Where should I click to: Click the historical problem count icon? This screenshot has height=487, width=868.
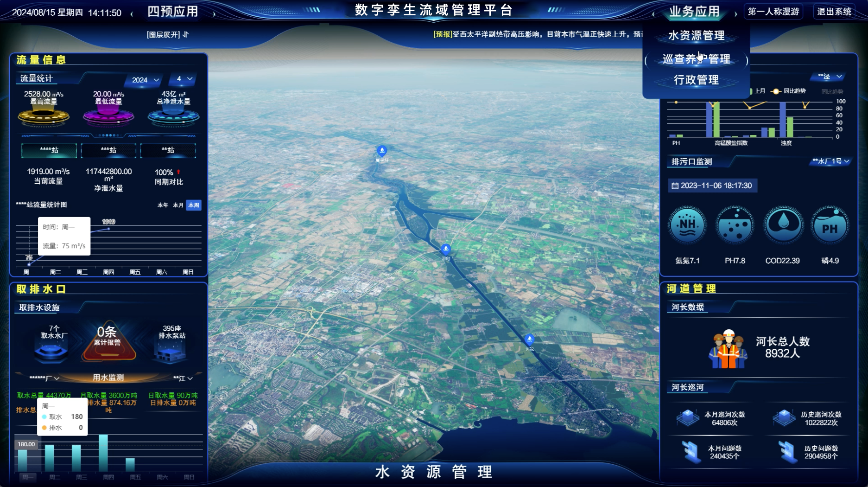[x=787, y=452]
